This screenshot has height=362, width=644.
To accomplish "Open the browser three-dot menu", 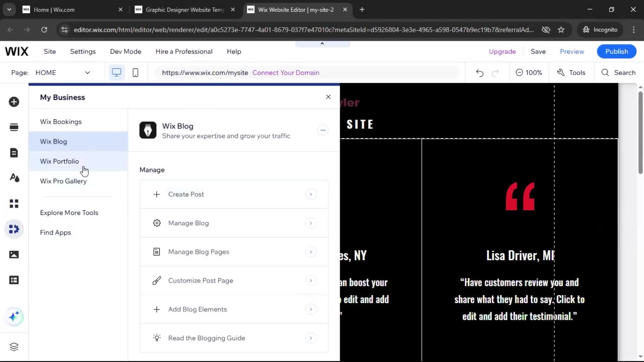I will [x=634, y=30].
